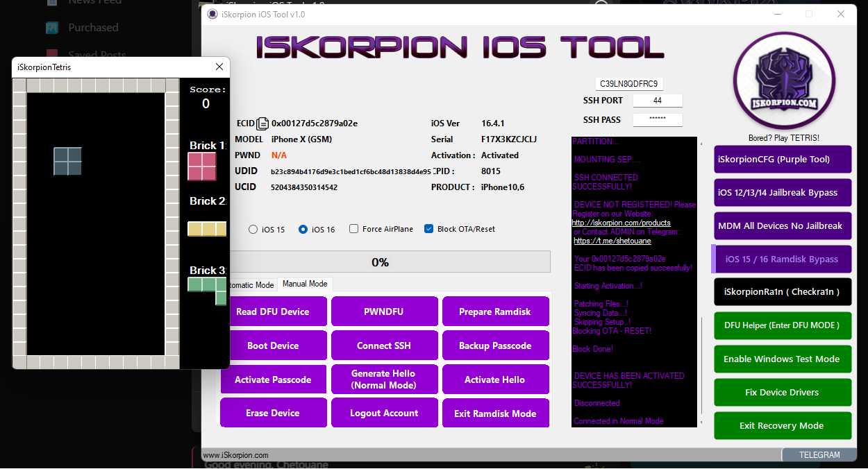Screen dimensions: 868x469
Task: Click the Tetris Score value
Action: coord(206,103)
